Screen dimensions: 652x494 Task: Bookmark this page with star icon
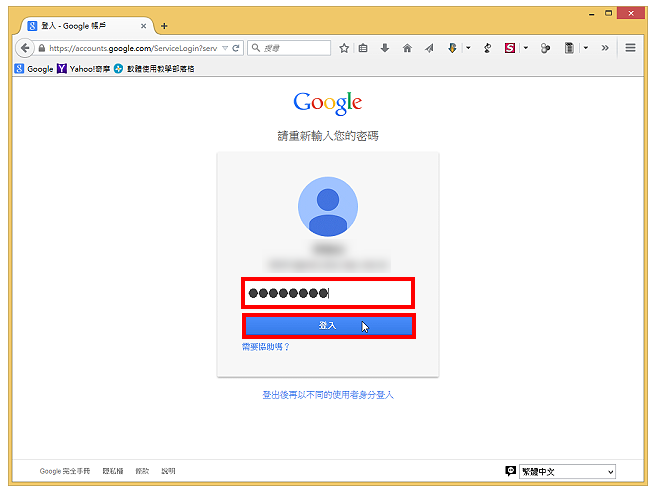[344, 48]
